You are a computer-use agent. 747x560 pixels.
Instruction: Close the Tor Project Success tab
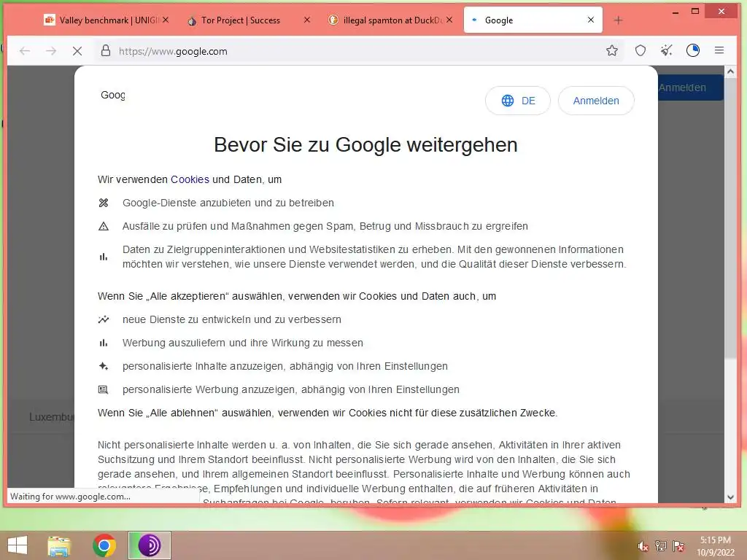click(x=307, y=20)
